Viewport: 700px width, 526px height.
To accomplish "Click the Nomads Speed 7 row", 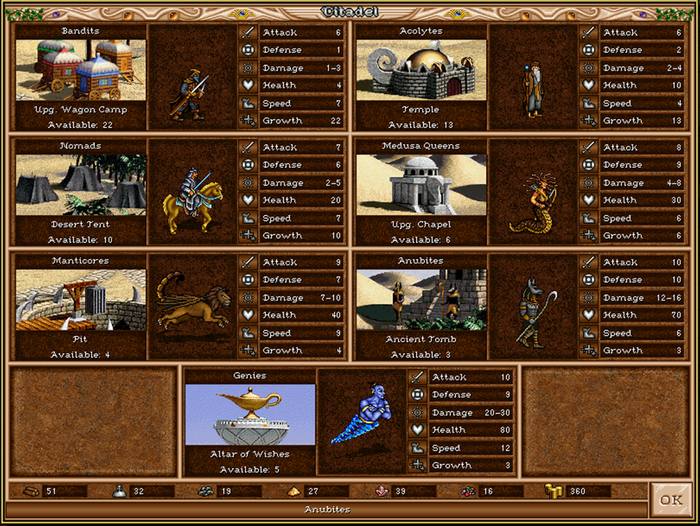I will tap(301, 218).
